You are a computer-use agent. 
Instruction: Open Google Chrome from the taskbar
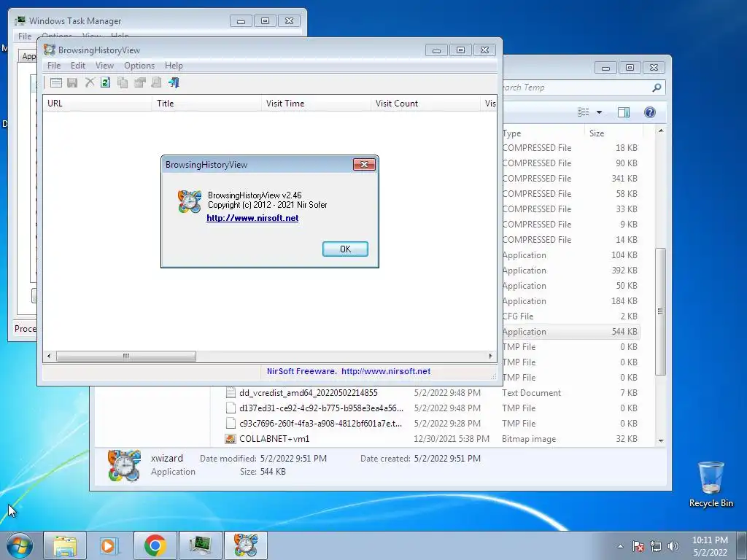[155, 545]
